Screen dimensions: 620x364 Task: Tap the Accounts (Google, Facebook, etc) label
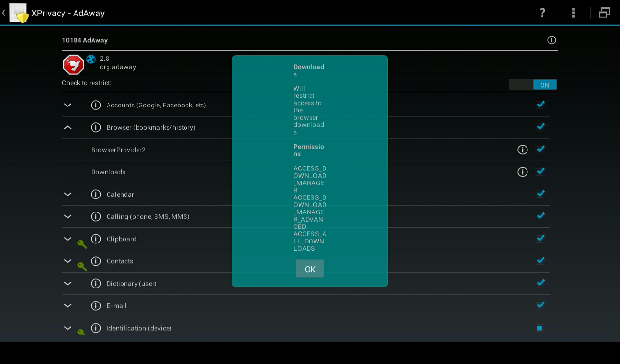[x=156, y=105]
